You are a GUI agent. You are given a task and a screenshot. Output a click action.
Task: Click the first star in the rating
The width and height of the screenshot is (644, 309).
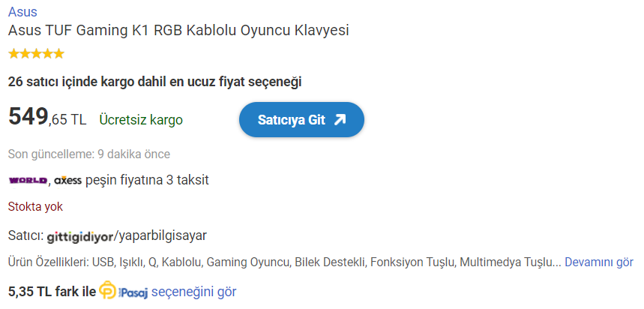[13, 54]
